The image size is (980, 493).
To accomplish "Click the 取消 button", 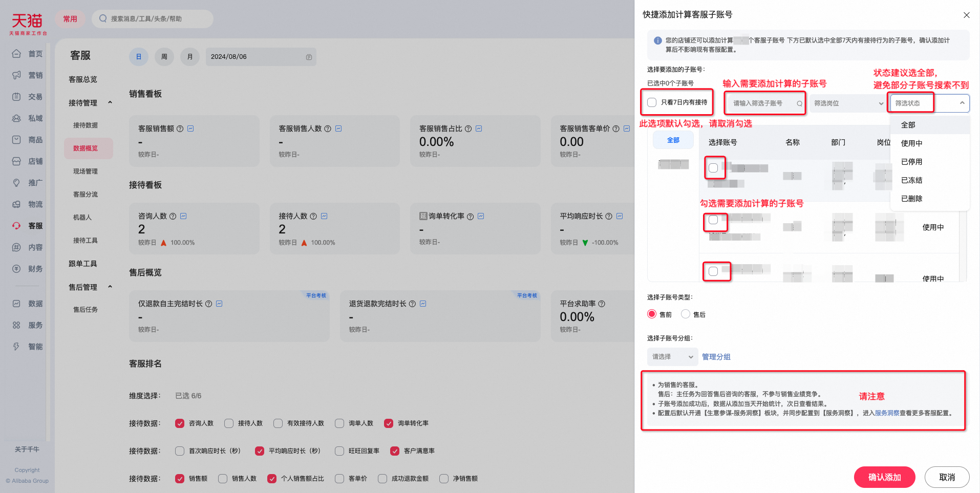I will coord(947,477).
